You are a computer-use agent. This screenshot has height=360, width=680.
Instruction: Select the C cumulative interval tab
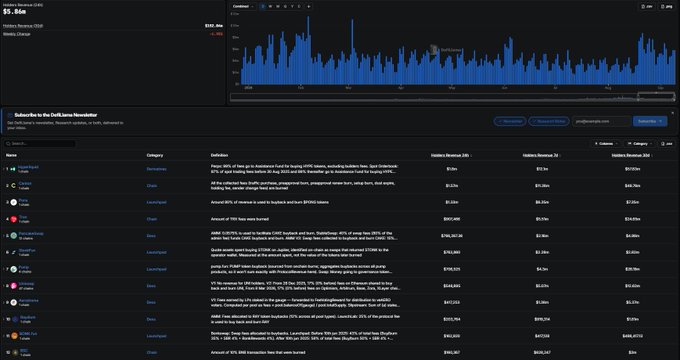(299, 7)
